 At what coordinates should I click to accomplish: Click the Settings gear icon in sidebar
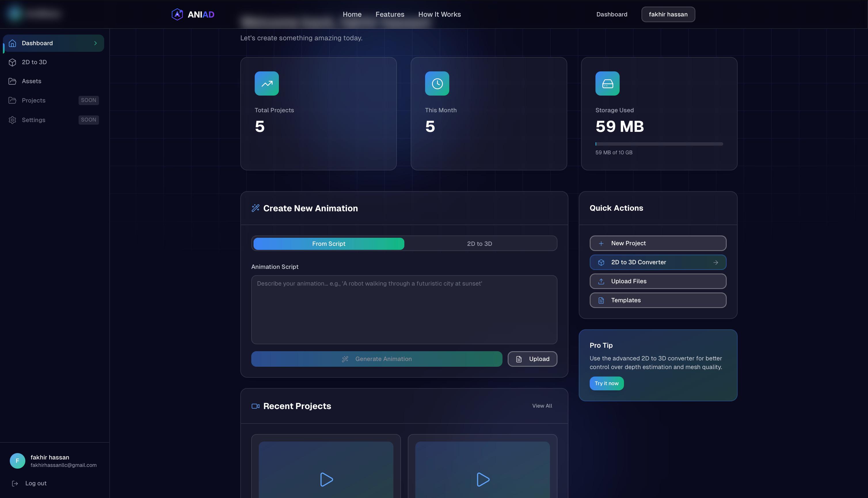12,120
